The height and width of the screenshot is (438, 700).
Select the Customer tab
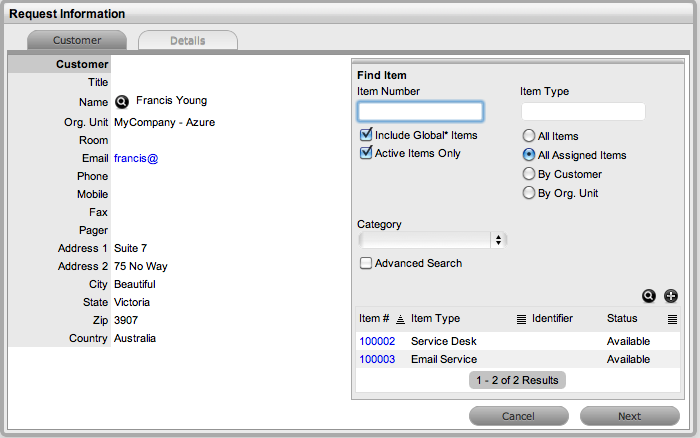tap(77, 41)
